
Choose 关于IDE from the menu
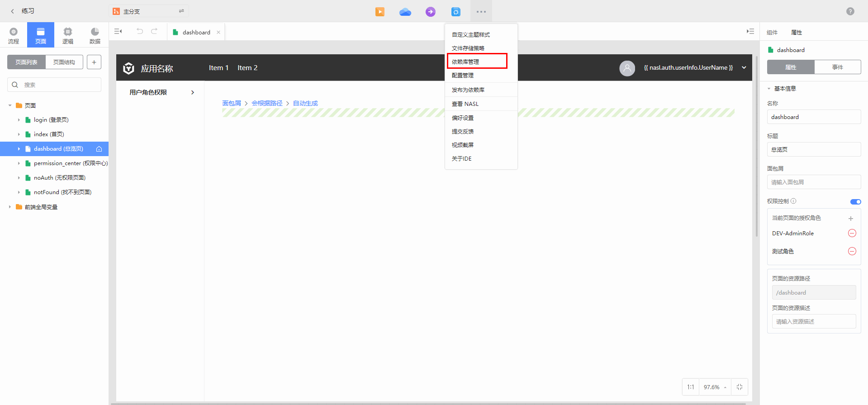pyautogui.click(x=481, y=159)
